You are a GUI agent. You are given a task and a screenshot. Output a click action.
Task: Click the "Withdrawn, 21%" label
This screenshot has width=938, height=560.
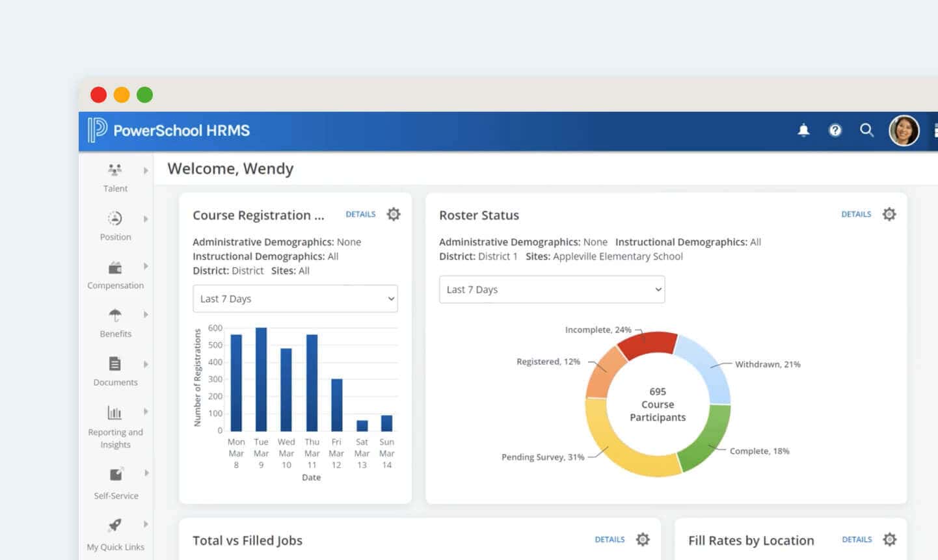tap(768, 364)
